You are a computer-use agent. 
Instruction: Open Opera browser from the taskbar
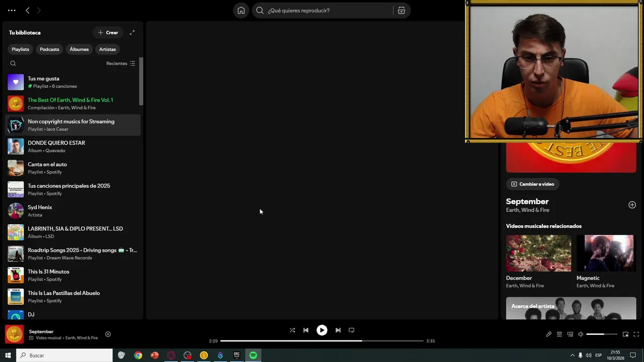[171, 355]
